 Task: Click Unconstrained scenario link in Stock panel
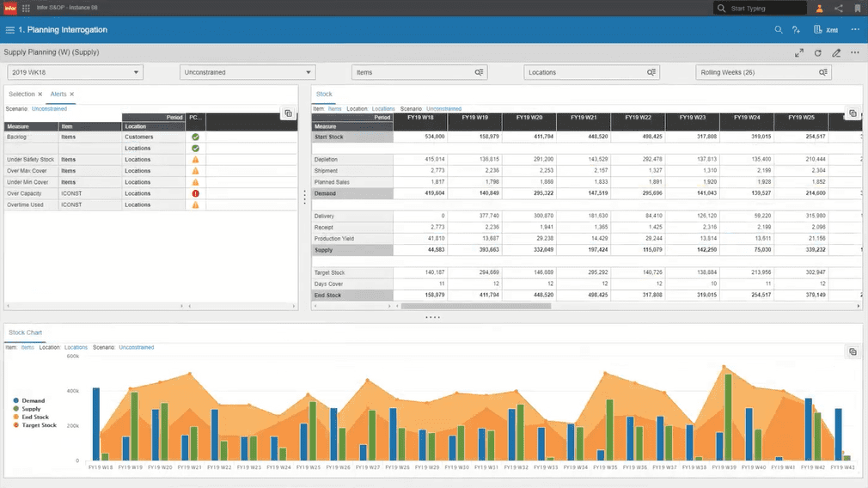coord(443,109)
